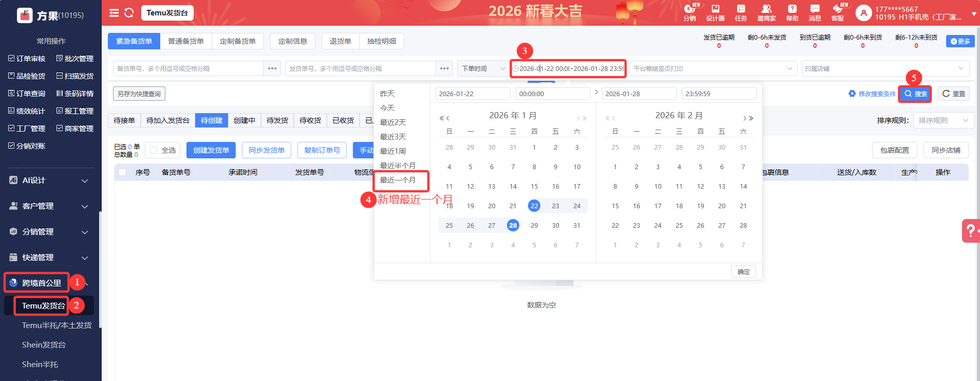Click the previous-year arrow on the January calendar
The height and width of the screenshot is (381, 980).
(441, 118)
